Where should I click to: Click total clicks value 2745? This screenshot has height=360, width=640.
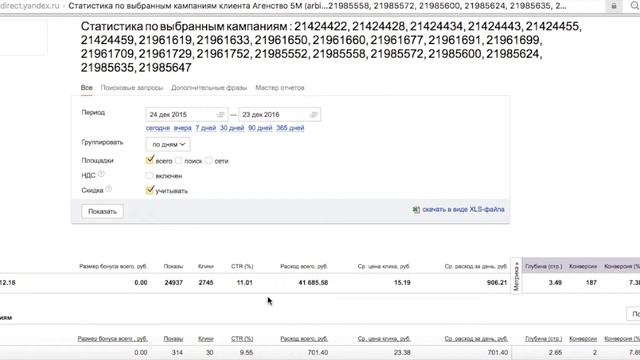tap(206, 282)
